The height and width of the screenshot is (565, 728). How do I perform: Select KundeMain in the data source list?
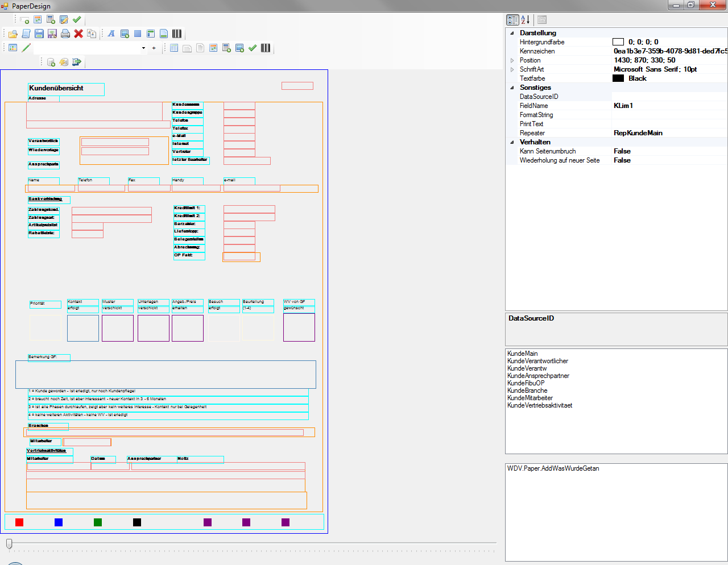522,354
